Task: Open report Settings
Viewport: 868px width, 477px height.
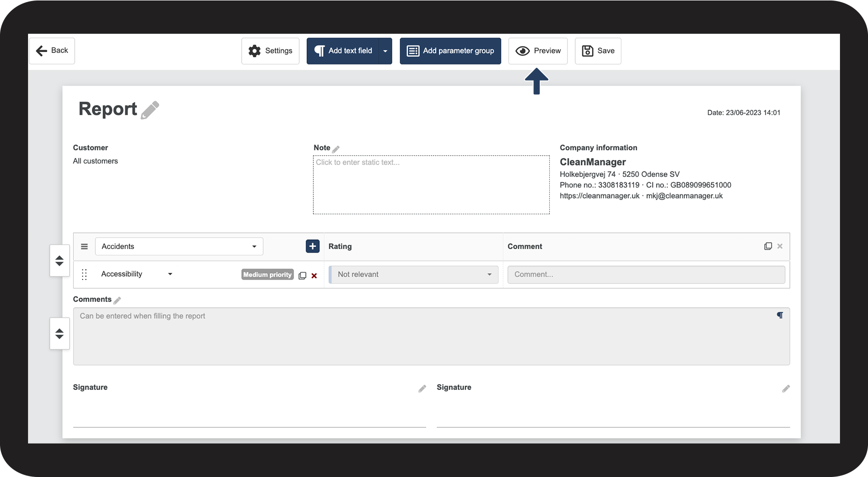Action: [270, 51]
